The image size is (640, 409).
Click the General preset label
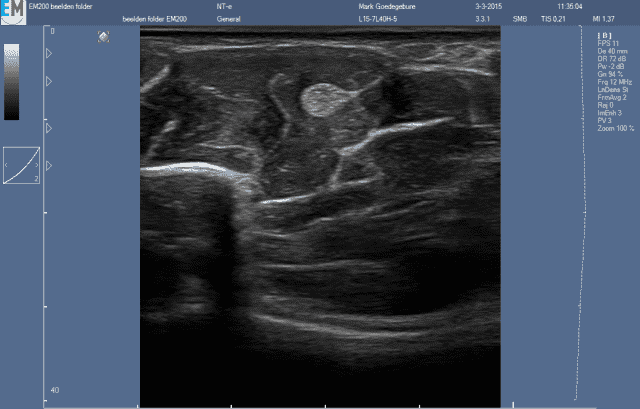click(228, 19)
